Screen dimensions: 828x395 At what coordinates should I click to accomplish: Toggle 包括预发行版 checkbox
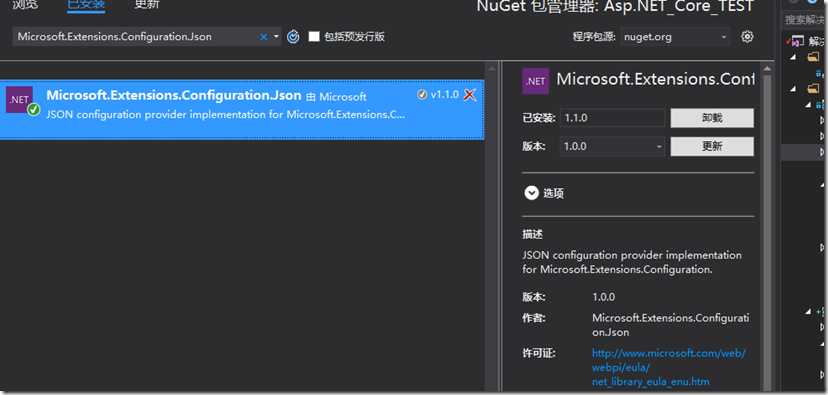[x=314, y=36]
